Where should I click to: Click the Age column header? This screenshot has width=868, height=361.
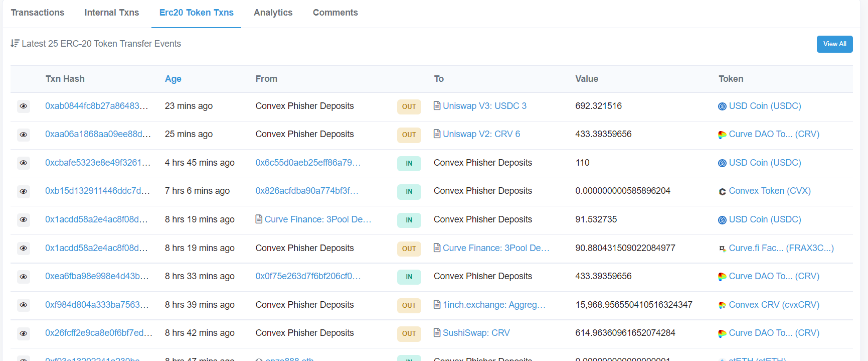pos(173,79)
